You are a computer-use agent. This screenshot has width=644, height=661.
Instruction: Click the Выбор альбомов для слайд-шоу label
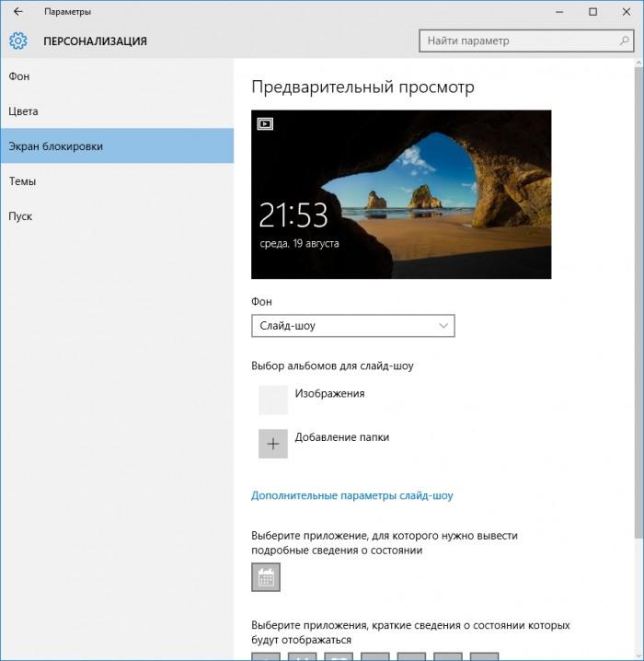(x=332, y=365)
